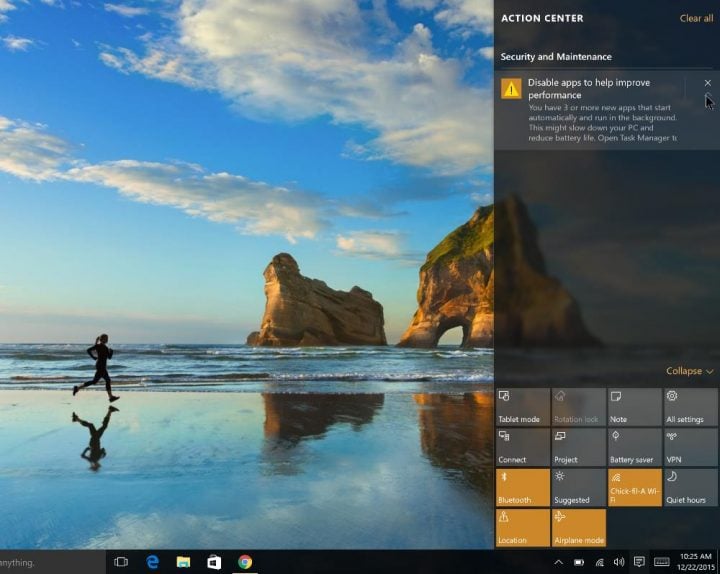Collapse the quick actions panel
This screenshot has height=574, width=720.
(689, 371)
